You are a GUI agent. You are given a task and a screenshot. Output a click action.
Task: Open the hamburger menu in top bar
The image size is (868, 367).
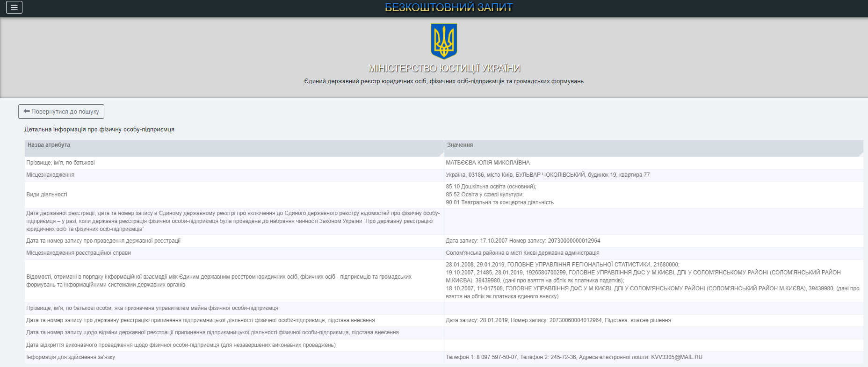pos(14,7)
